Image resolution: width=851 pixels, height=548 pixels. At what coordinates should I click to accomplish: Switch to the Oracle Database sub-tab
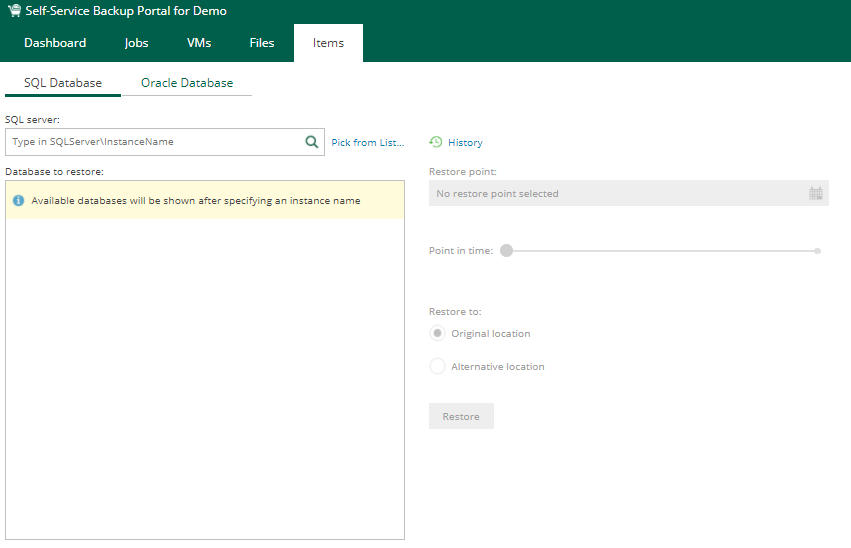point(187,83)
